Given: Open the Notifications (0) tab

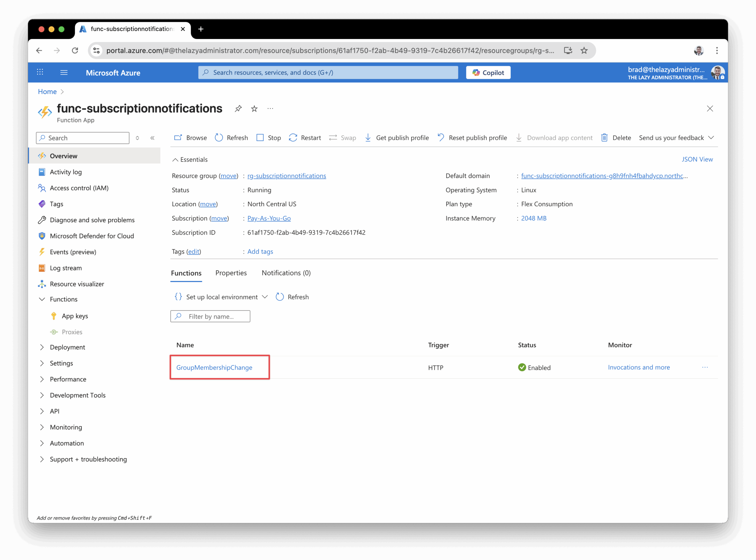Looking at the screenshot, I should point(286,273).
